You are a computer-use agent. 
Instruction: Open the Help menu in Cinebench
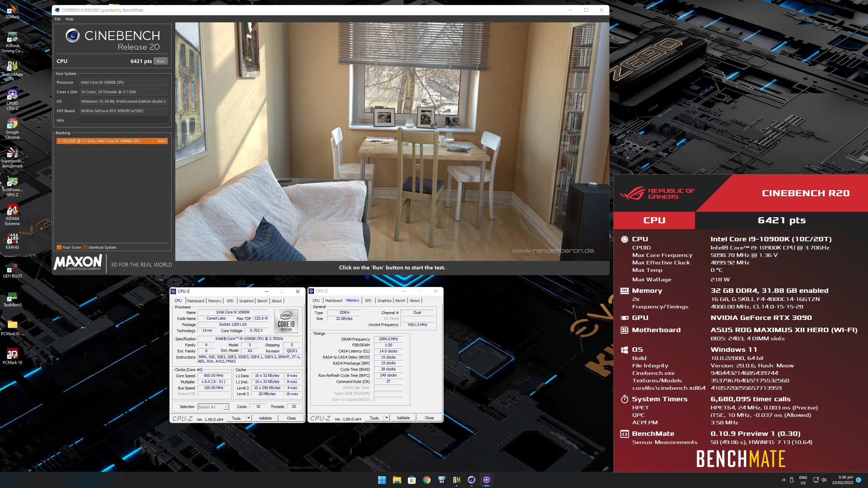pos(69,19)
